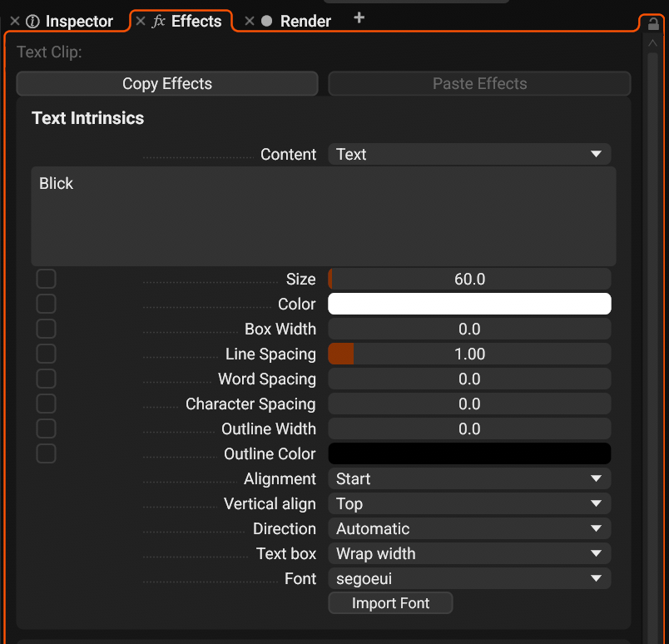Click the Text Clip label
This screenshot has width=669, height=644.
[49, 52]
